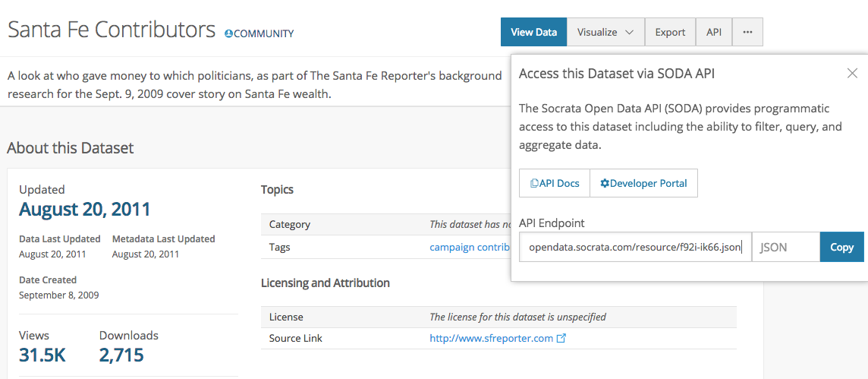Click the View Data button
The height and width of the screenshot is (379, 868).
click(533, 32)
